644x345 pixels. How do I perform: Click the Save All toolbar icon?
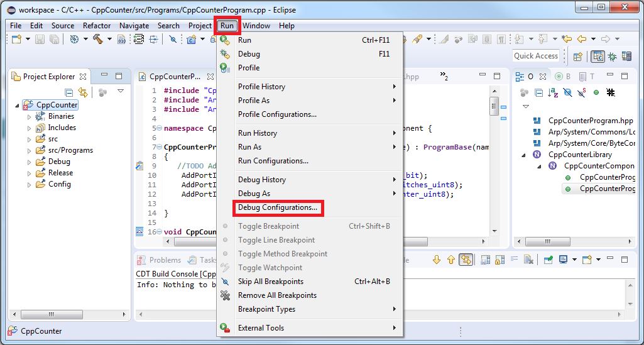(x=54, y=39)
